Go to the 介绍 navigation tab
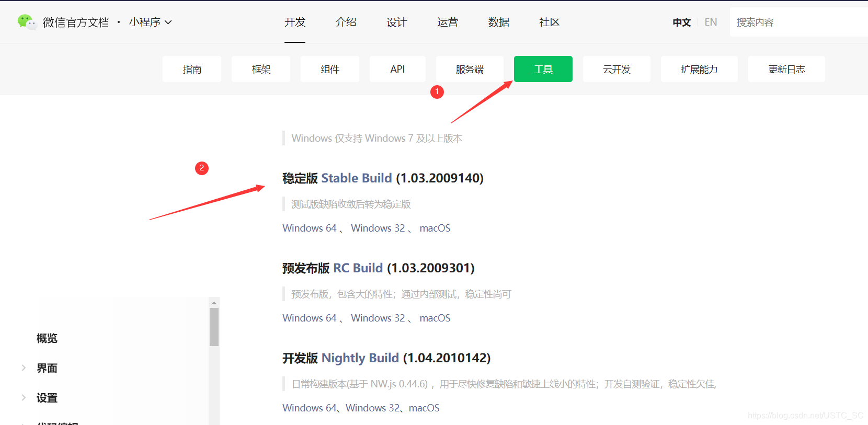 (346, 22)
